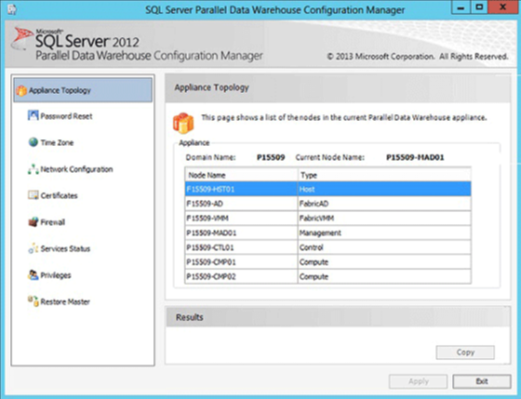This screenshot has height=399, width=521.
Task: Select the F15509-HST01 node row
Action: 328,189
